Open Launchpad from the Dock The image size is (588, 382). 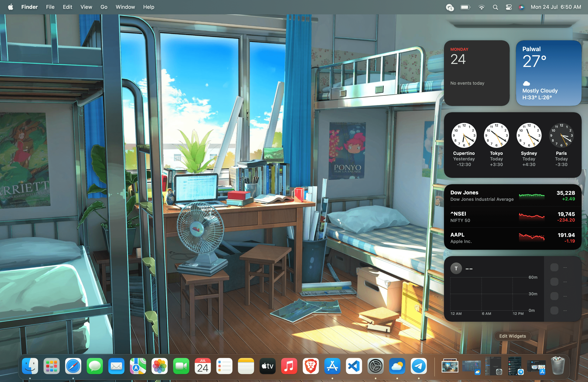coord(51,366)
